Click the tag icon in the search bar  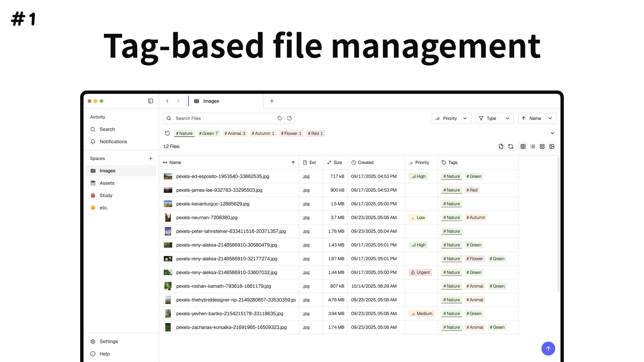pyautogui.click(x=280, y=118)
